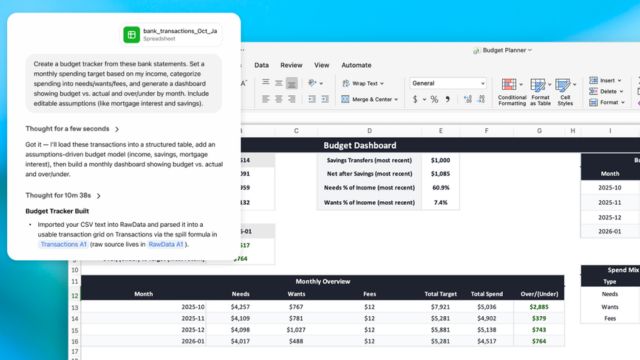Expand 'Thought for 10m 38s' chevron
The height and width of the screenshot is (360, 640).
click(x=98, y=196)
